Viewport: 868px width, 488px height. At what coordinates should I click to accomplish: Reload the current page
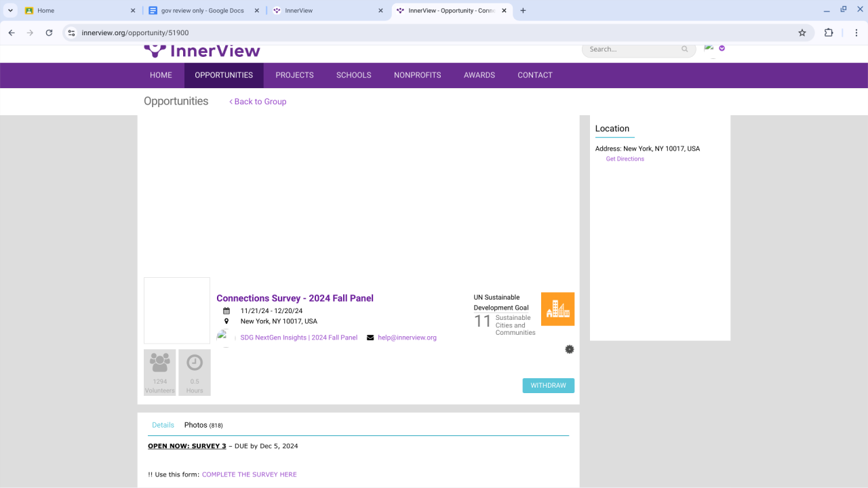pyautogui.click(x=49, y=33)
